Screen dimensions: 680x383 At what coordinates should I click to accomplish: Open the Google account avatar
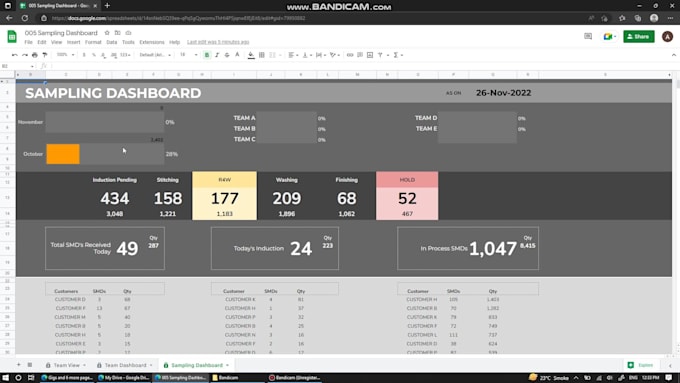click(x=667, y=36)
